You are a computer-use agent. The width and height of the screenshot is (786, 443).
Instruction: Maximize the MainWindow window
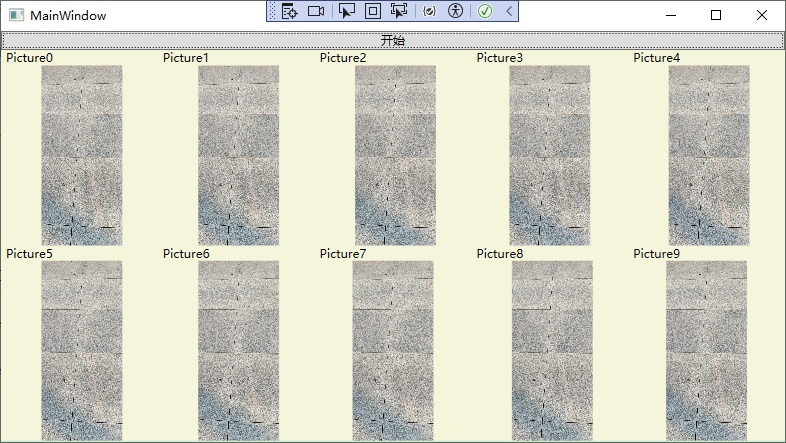click(716, 16)
